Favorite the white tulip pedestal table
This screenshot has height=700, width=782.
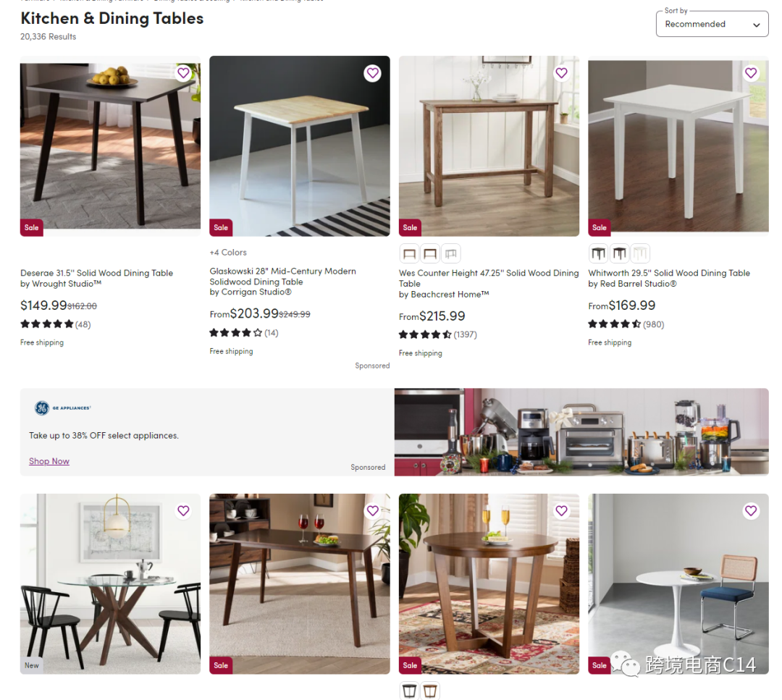(751, 510)
